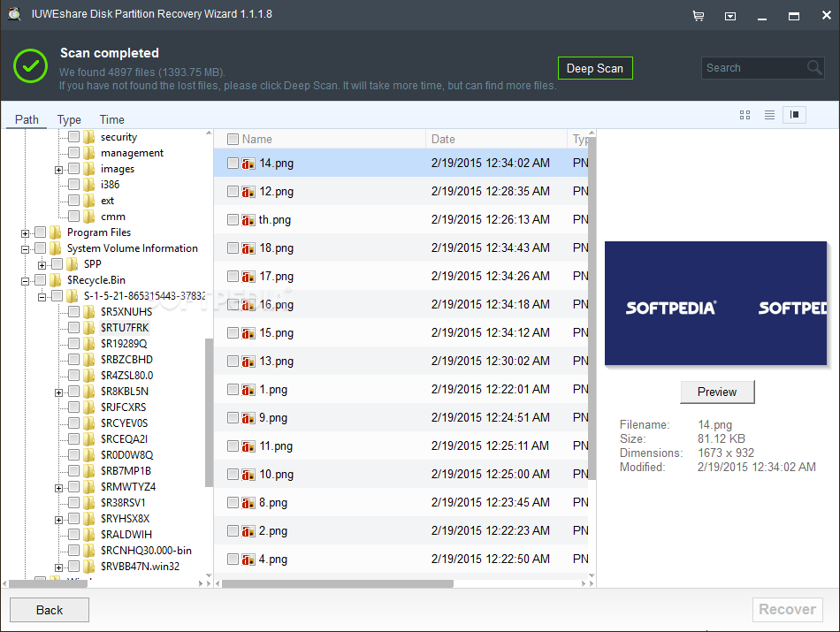Switch to the Type tab
Image resolution: width=840 pixels, height=632 pixels.
point(69,119)
